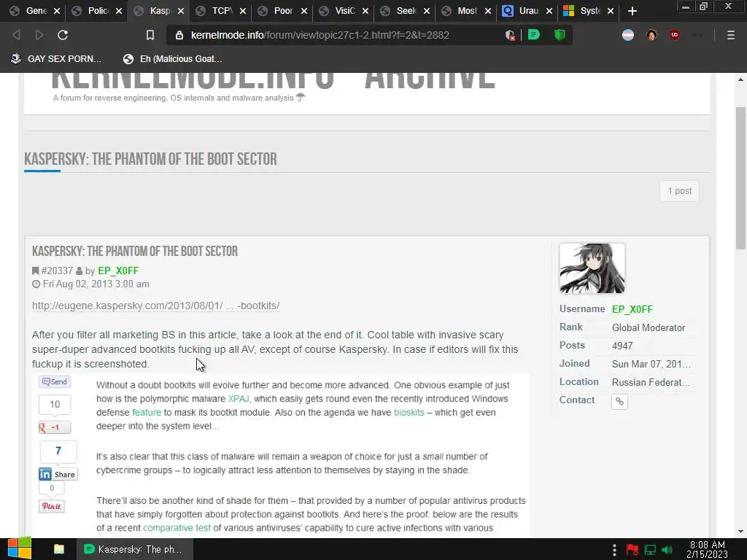Click the post title heading in post box

pyautogui.click(x=135, y=252)
